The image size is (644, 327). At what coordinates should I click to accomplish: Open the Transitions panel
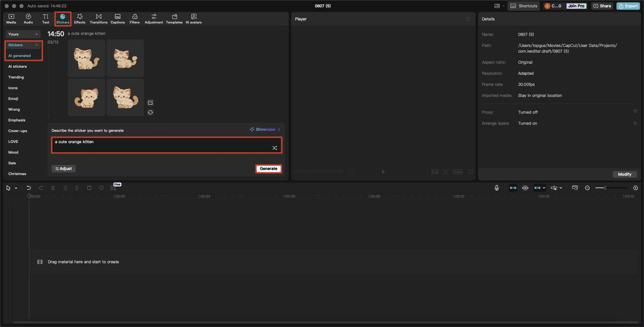[99, 19]
